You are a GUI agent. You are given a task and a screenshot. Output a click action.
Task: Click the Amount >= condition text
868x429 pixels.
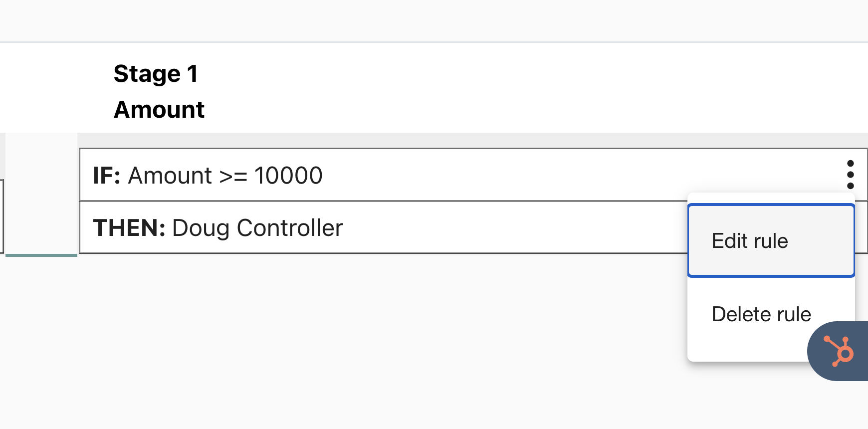tap(188, 176)
